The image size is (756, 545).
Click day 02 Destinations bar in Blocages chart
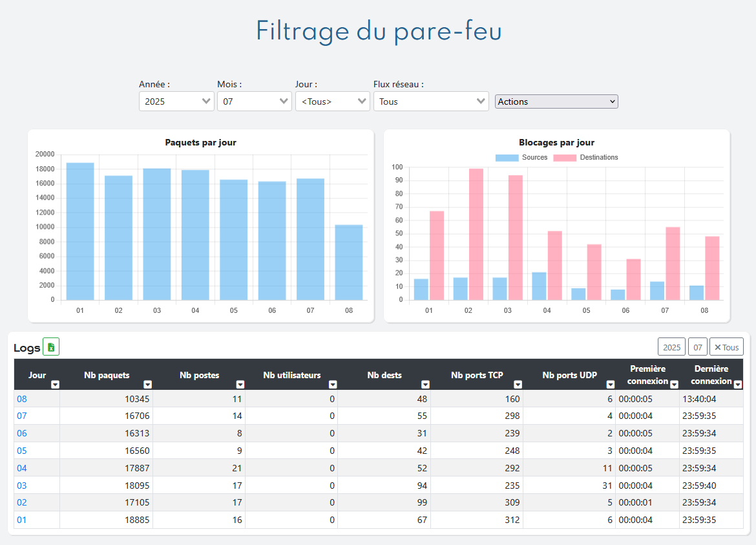click(476, 235)
